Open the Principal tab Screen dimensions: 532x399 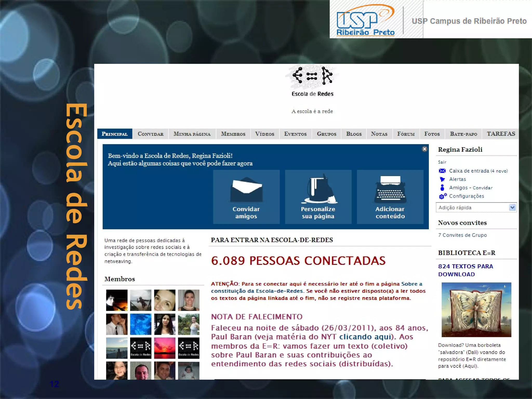point(115,134)
